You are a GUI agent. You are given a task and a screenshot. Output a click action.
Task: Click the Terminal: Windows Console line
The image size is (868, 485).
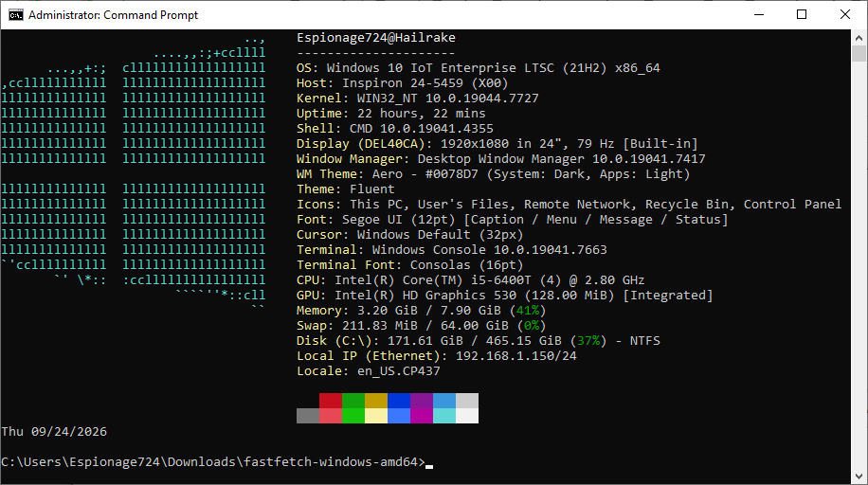[452, 250]
